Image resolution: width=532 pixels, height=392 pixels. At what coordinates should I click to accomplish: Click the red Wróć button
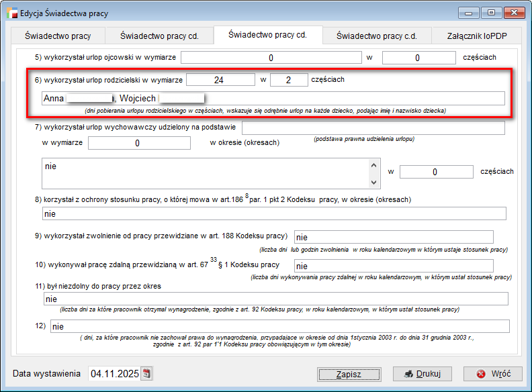(490, 374)
